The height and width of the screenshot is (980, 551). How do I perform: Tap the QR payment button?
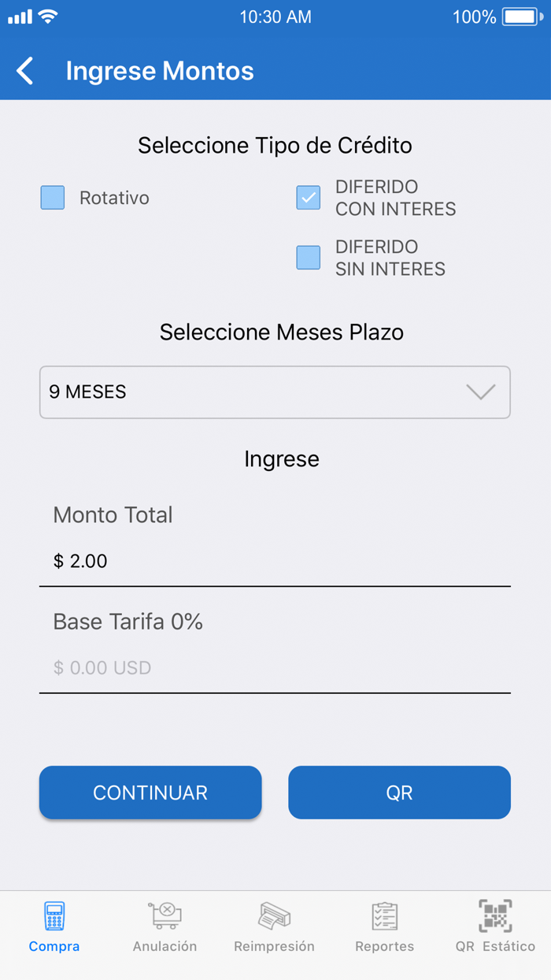[x=399, y=793]
